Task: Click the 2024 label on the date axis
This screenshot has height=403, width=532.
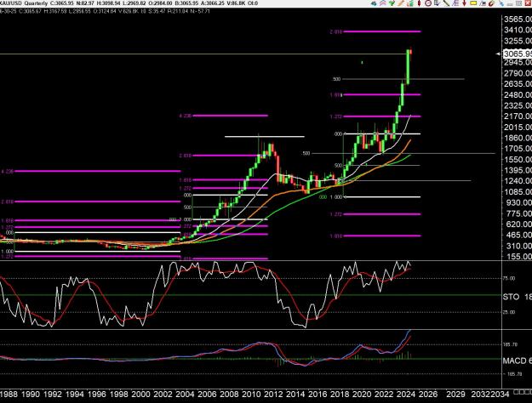Action: click(x=406, y=394)
